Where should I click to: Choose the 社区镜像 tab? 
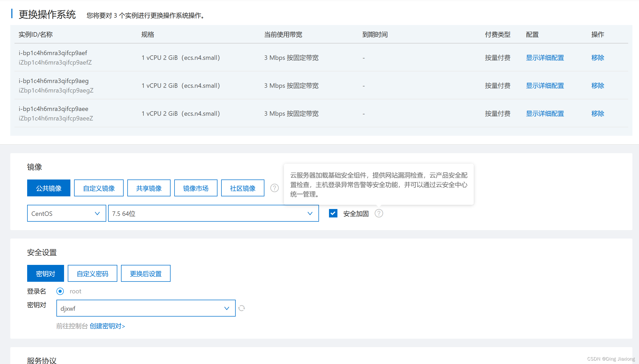243,188
